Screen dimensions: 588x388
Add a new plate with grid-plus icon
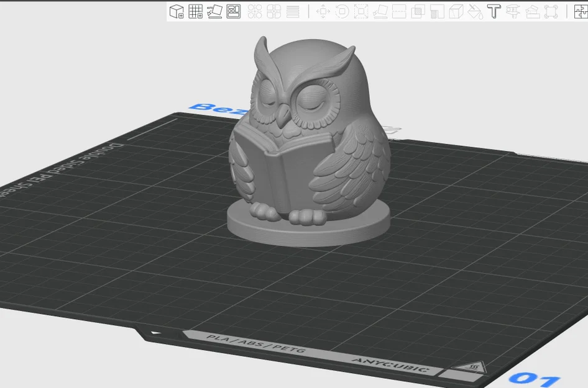tap(196, 11)
